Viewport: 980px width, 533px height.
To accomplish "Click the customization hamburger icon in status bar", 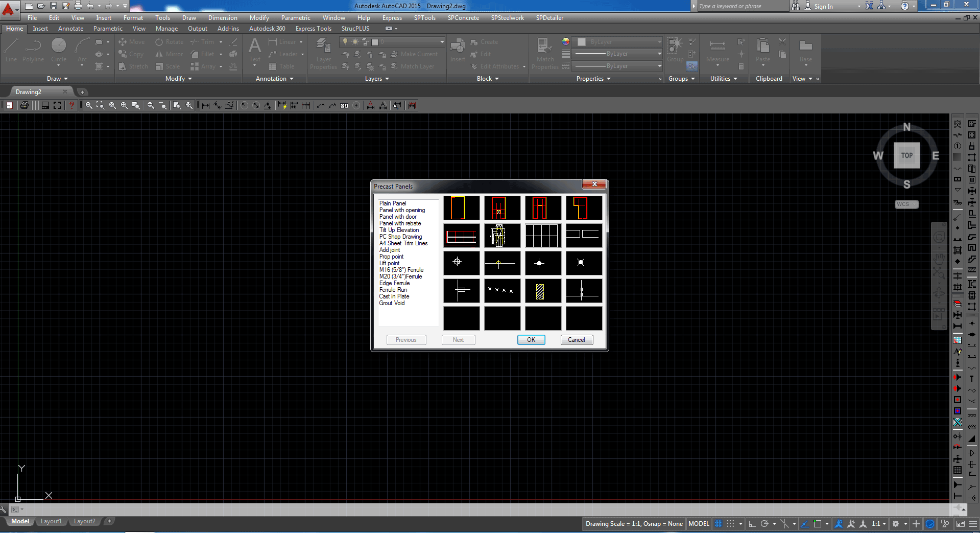I will (973, 524).
